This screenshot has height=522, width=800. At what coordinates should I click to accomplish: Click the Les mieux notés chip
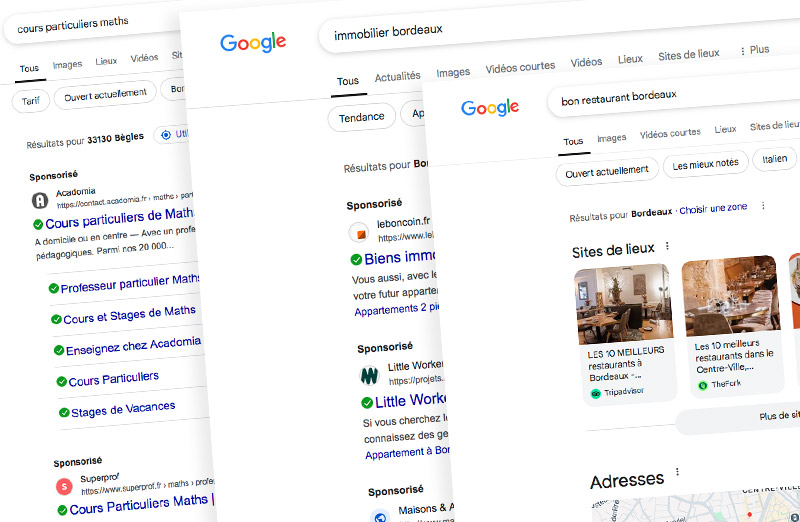click(705, 164)
